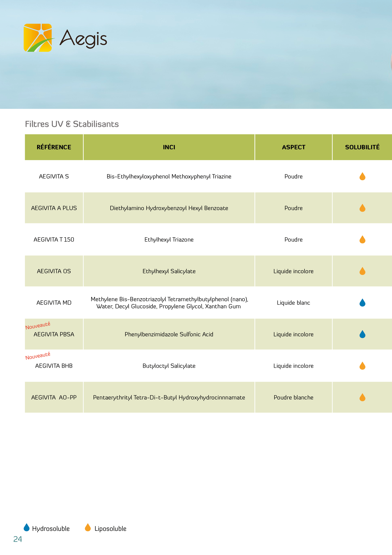The image size is (392, 555).
Task: Select the AEGIVITA T 150 reference cell
Action: tap(54, 240)
